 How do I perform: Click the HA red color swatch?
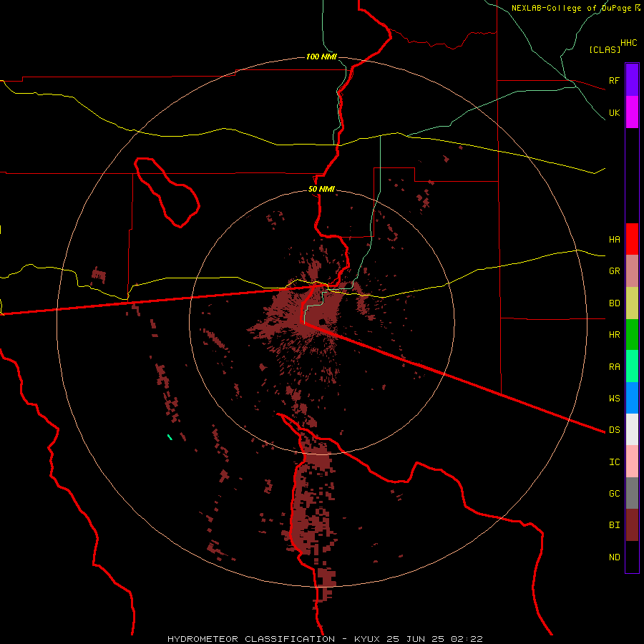[632, 239]
